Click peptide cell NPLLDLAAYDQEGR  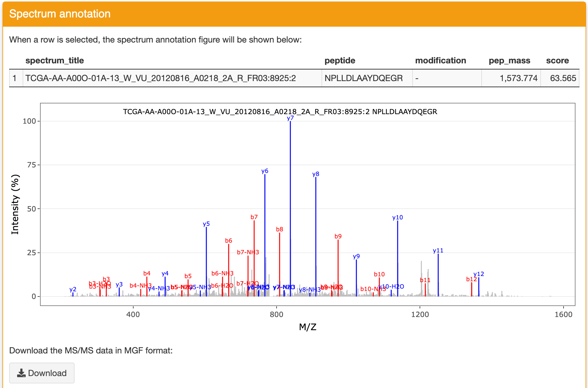pyautogui.click(x=367, y=78)
